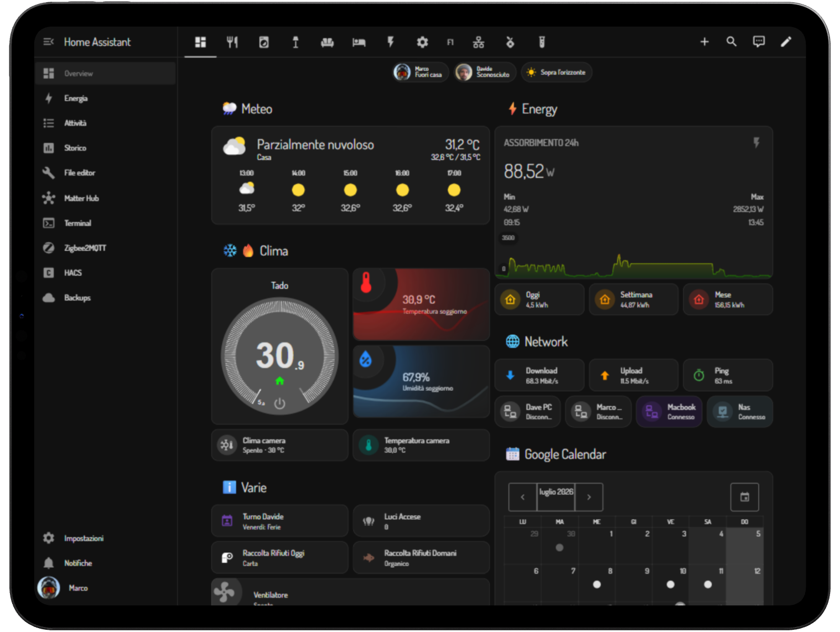840x632 pixels.
Task: Open Impostazioni settings
Action: [x=105, y=538]
